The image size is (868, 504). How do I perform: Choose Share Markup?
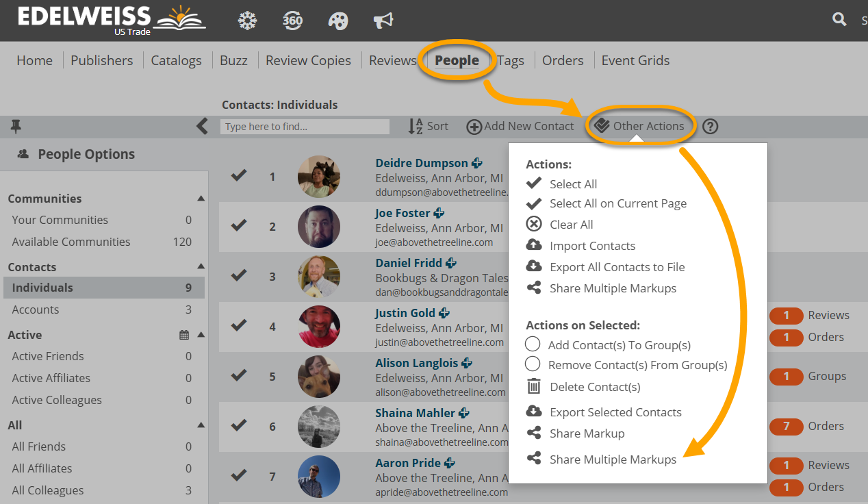point(575,433)
